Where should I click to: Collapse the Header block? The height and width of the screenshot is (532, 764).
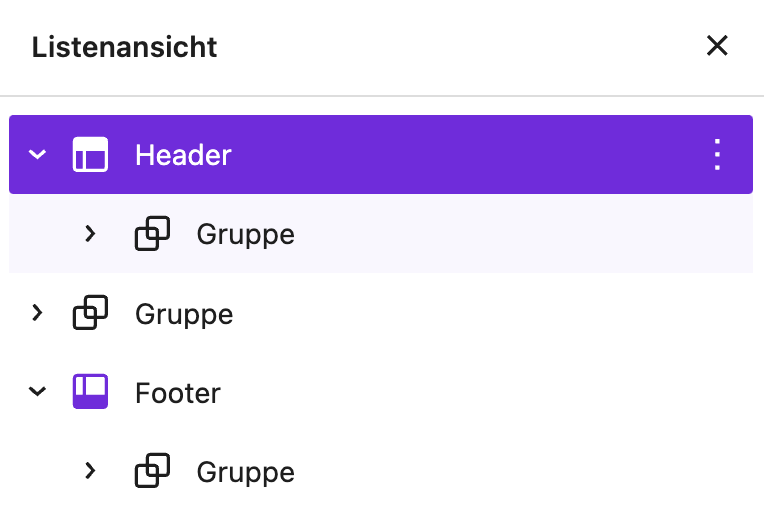click(38, 155)
